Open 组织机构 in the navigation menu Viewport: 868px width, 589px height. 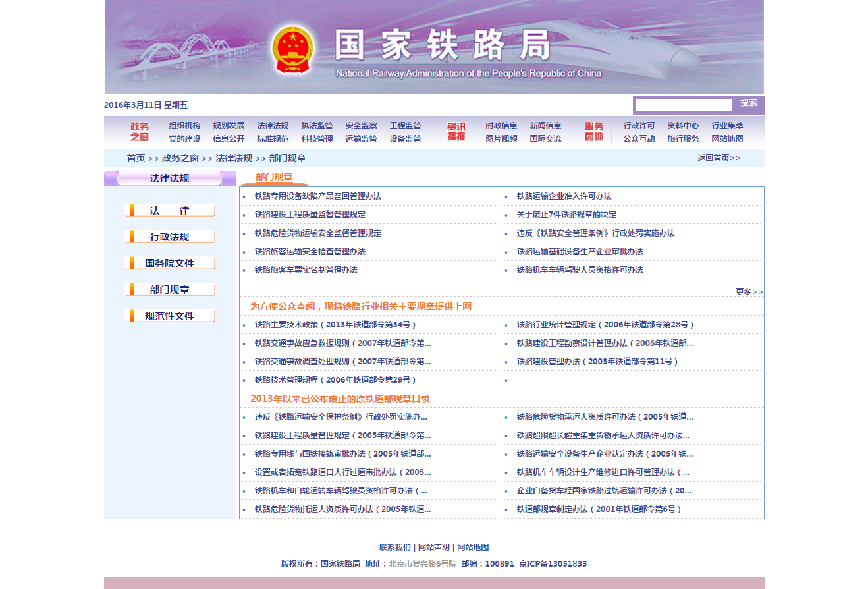pyautogui.click(x=184, y=126)
